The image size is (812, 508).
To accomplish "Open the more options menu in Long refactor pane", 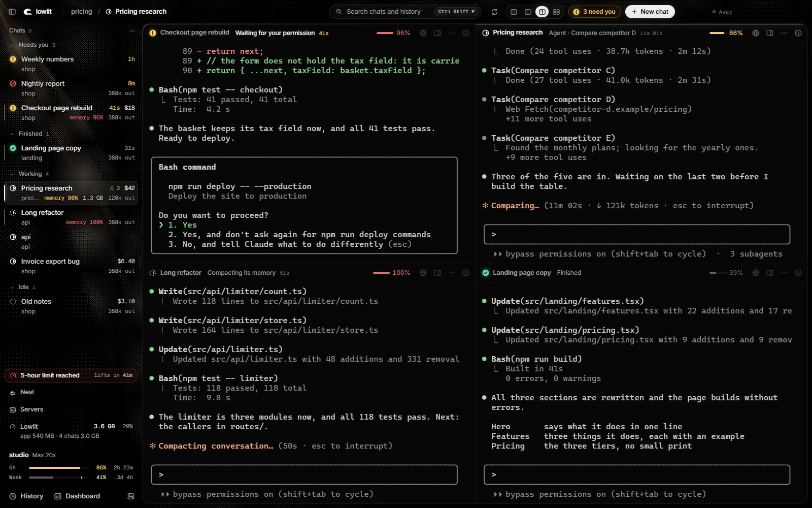I will tap(452, 273).
